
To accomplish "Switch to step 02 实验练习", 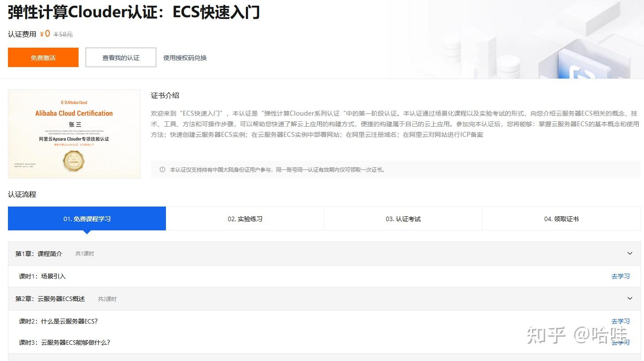I will (245, 218).
